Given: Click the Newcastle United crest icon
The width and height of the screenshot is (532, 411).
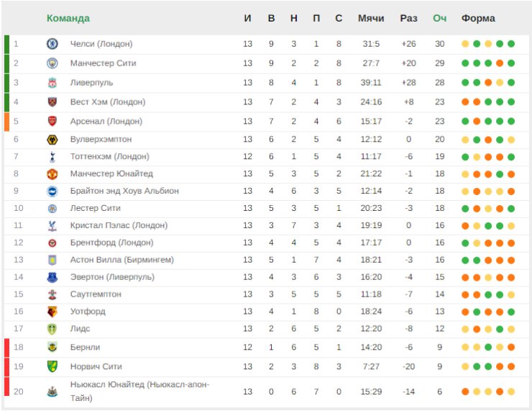Looking at the screenshot, I should (x=52, y=392).
